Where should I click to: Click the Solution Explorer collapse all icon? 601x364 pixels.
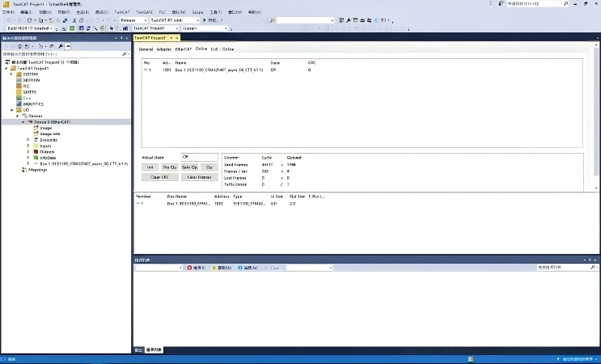pyautogui.click(x=51, y=46)
